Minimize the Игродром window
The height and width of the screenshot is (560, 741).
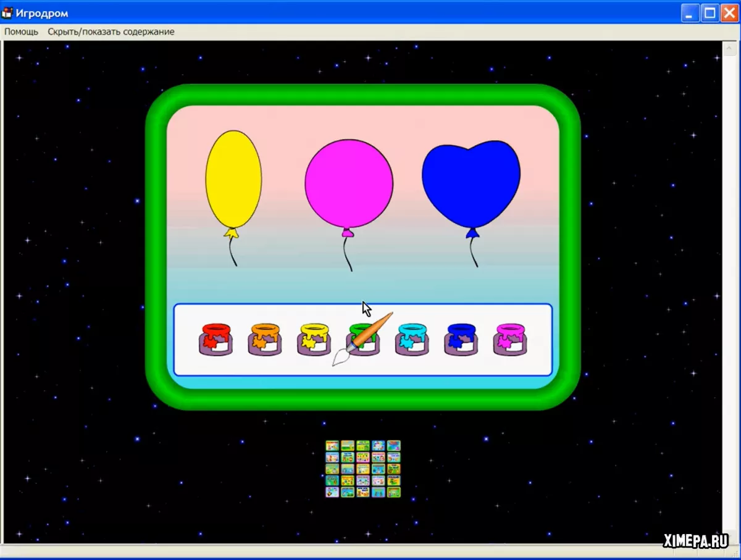coord(690,13)
